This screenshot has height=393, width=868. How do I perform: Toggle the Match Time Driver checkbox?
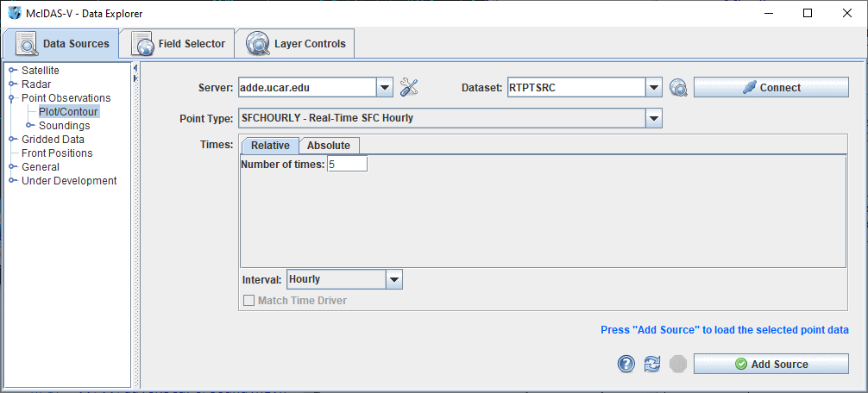coord(249,301)
